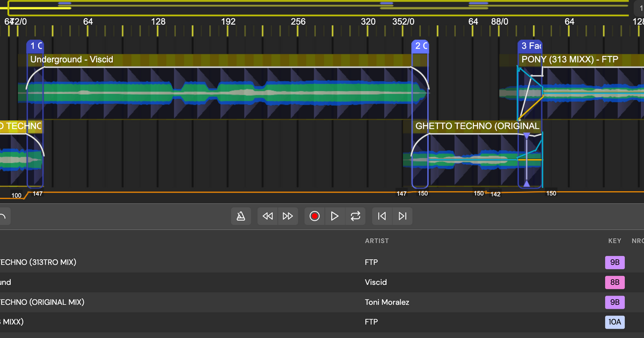This screenshot has height=338, width=644.
Task: Click the fast-forward transport icon
Action: [x=288, y=216]
